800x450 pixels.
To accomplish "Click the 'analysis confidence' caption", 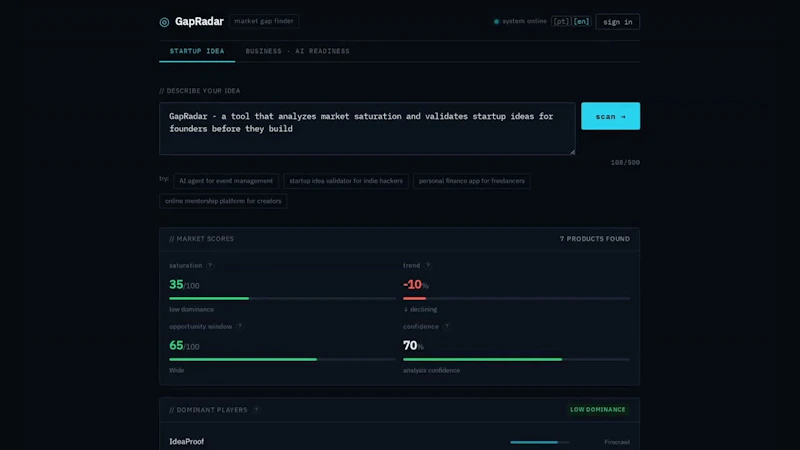I will (431, 370).
